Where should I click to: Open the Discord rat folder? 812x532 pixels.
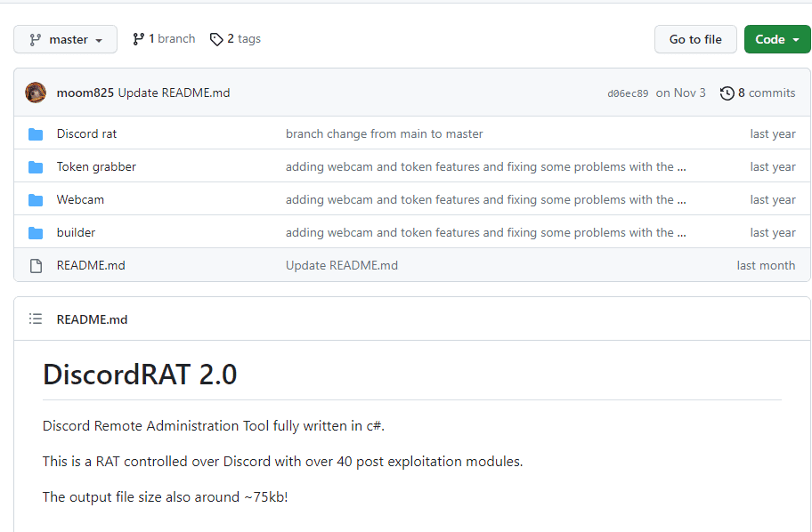[86, 134]
